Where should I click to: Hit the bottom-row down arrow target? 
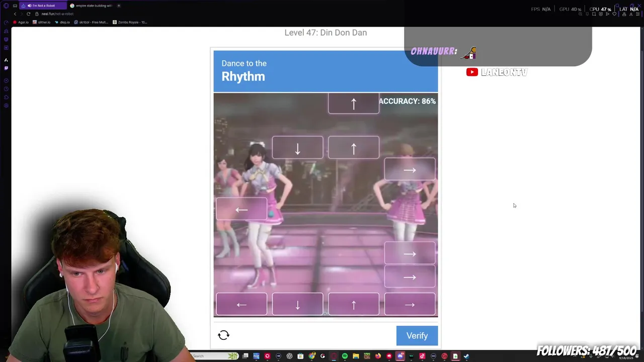click(297, 304)
